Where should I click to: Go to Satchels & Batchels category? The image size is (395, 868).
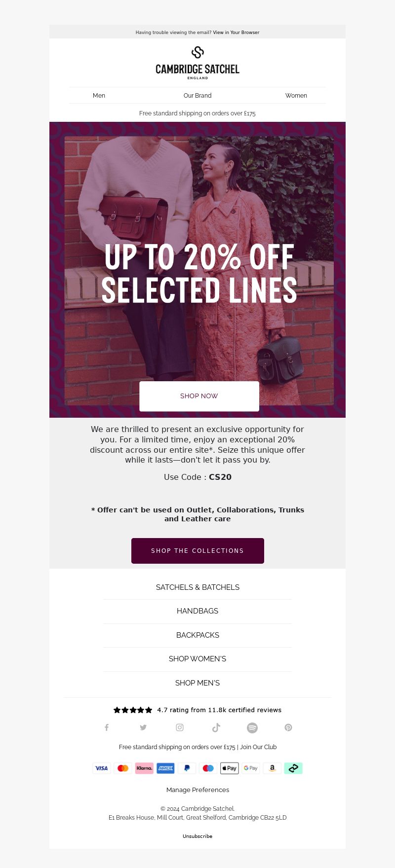click(197, 587)
